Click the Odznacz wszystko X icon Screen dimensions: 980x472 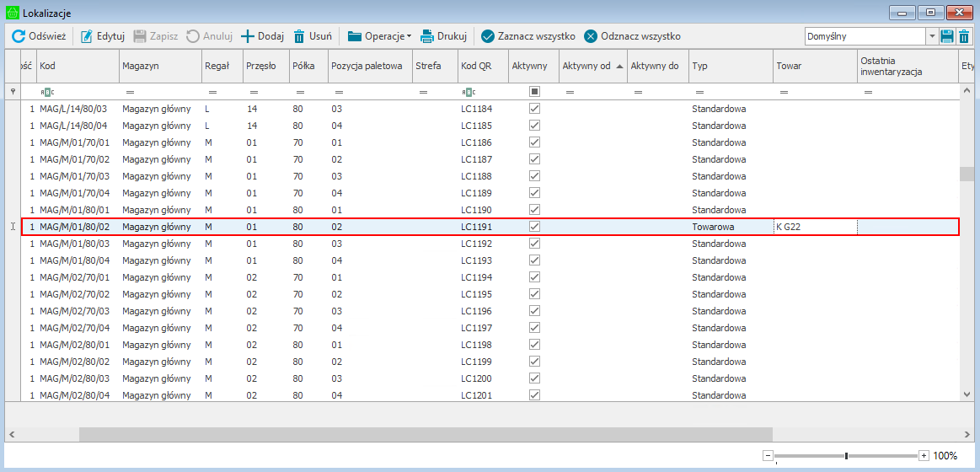tap(591, 36)
